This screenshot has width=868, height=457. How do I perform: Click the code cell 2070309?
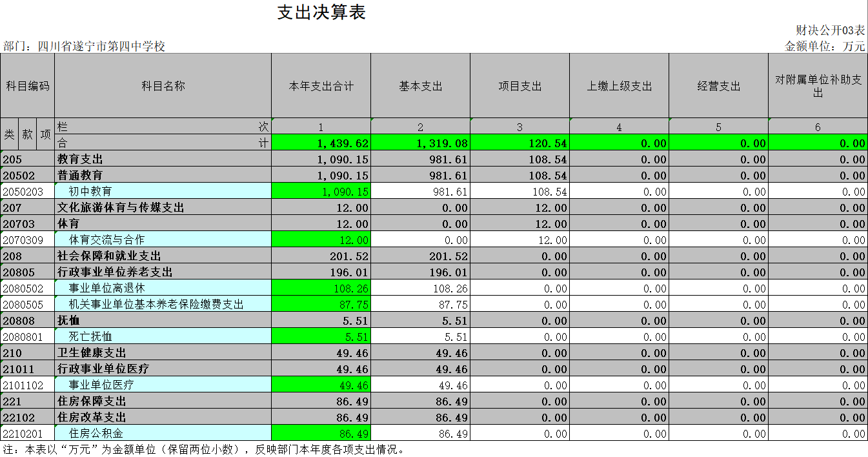pos(27,240)
